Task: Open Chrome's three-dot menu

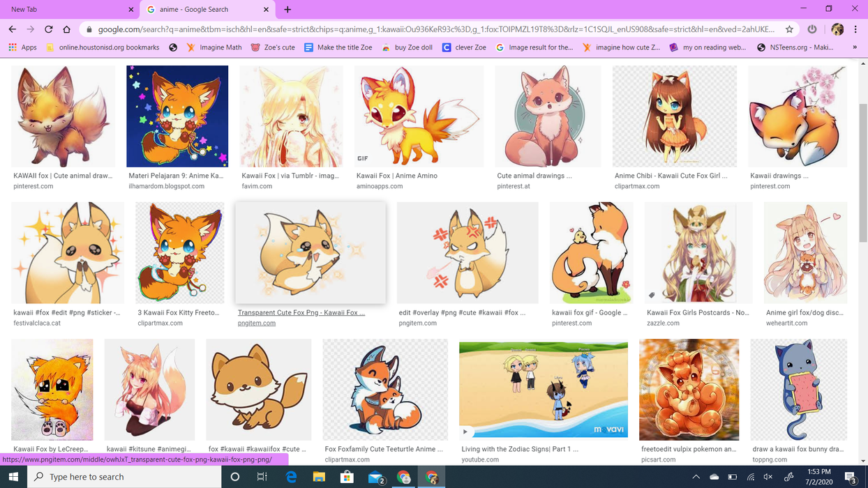Action: (x=855, y=29)
